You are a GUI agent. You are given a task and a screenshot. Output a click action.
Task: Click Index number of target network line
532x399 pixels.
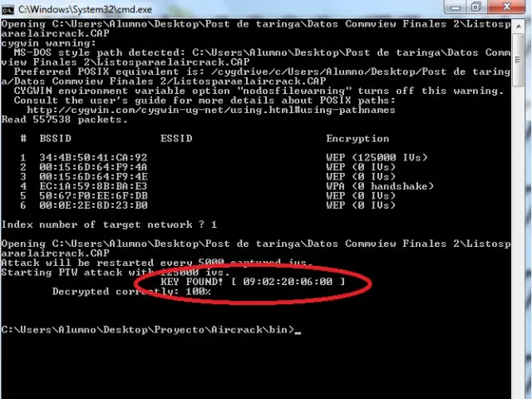pos(109,224)
